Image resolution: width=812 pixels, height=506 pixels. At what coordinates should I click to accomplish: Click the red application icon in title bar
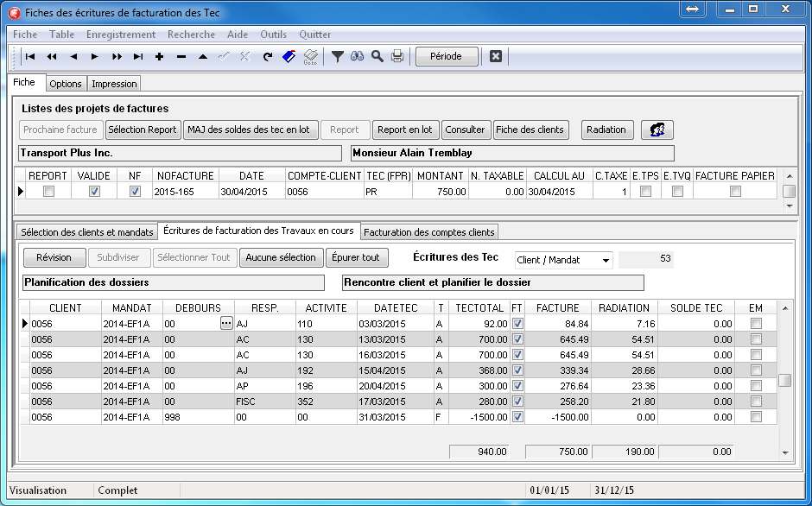(x=14, y=13)
